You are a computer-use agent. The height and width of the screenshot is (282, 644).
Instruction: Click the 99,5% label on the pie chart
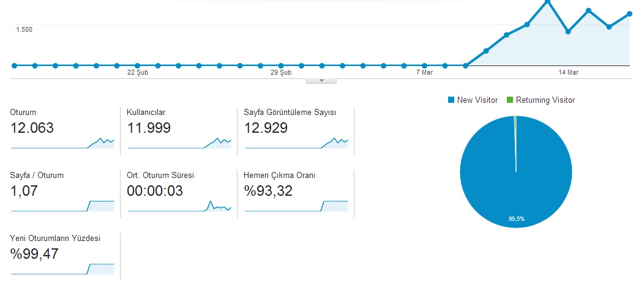click(x=515, y=218)
